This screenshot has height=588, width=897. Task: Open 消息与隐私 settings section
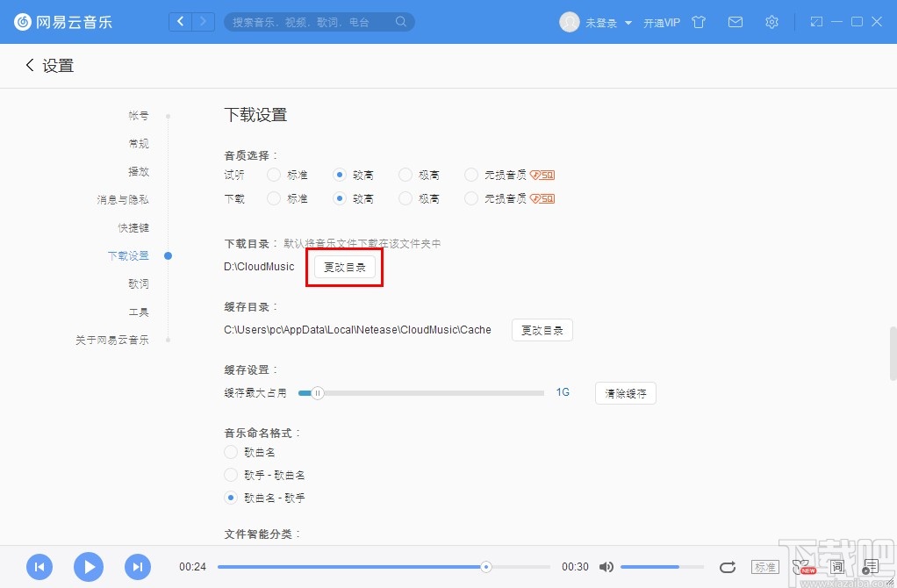click(x=122, y=199)
